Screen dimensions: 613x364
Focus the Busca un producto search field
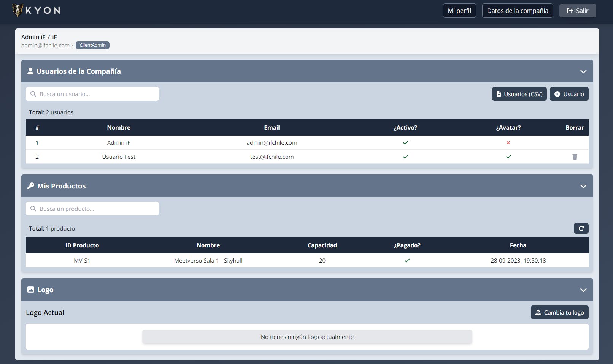(x=92, y=209)
